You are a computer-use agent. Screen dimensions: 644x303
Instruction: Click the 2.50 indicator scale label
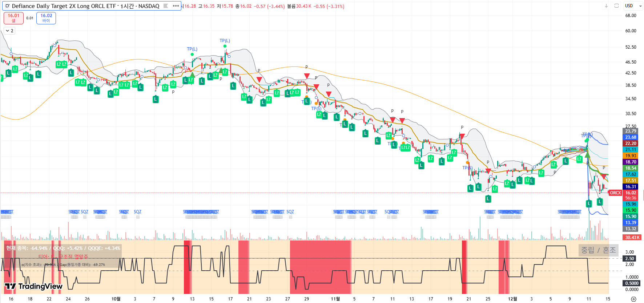click(x=629, y=259)
